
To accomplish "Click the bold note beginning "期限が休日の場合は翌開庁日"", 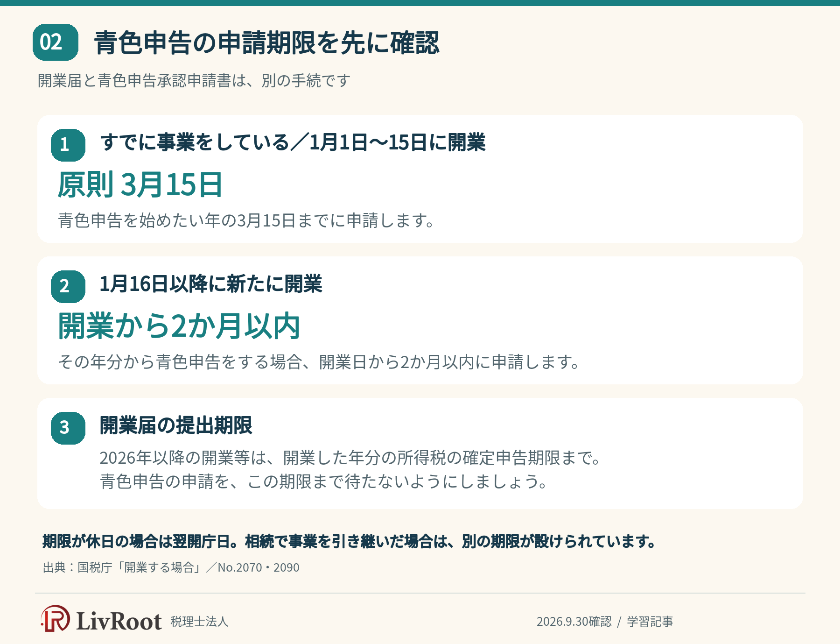I will coord(350,541).
